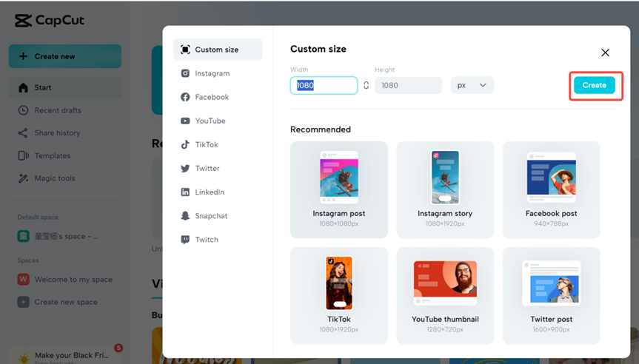Viewport: 639px width, 364px height.
Task: Click the Templates icon in the sidebar
Action: pyautogui.click(x=23, y=155)
